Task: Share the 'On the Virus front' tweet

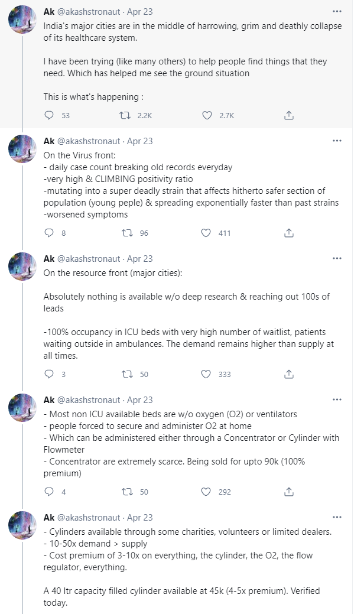Action: 289,233
